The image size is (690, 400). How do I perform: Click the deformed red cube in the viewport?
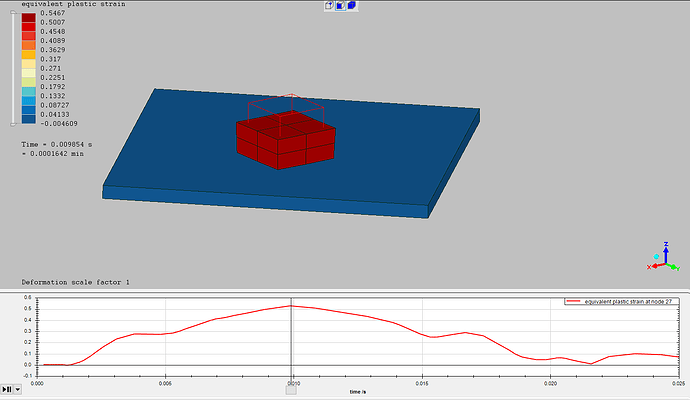pyautogui.click(x=286, y=142)
